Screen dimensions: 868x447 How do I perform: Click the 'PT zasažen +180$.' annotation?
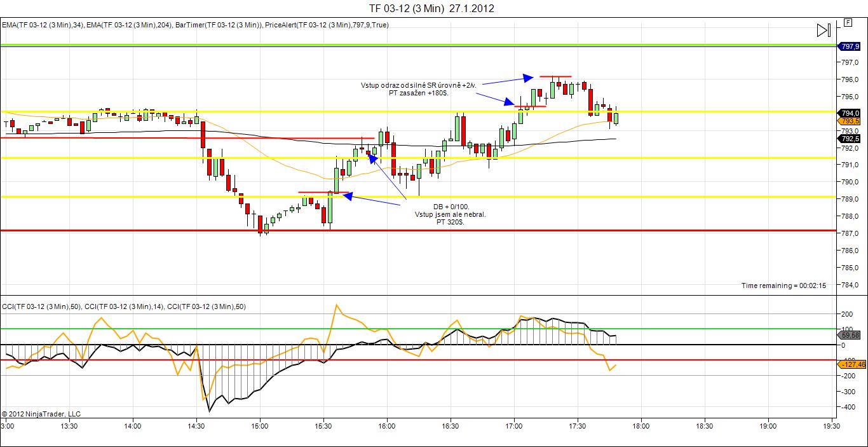coord(419,93)
